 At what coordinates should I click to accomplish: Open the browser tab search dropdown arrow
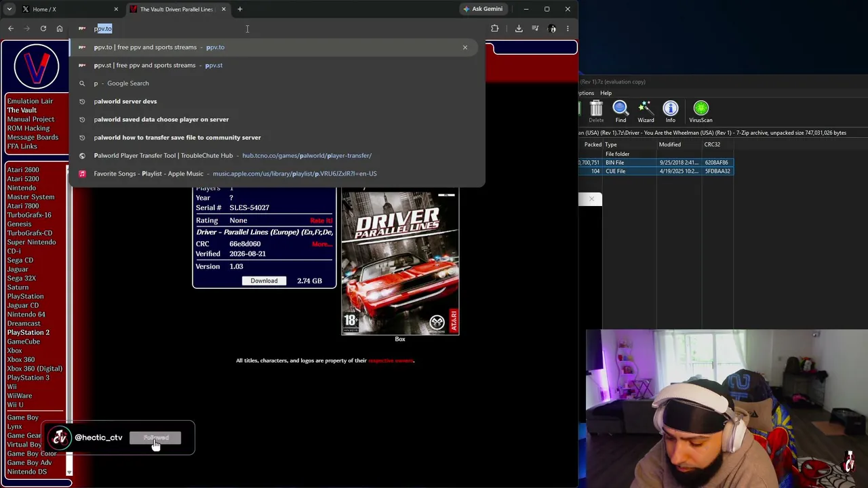click(9, 9)
